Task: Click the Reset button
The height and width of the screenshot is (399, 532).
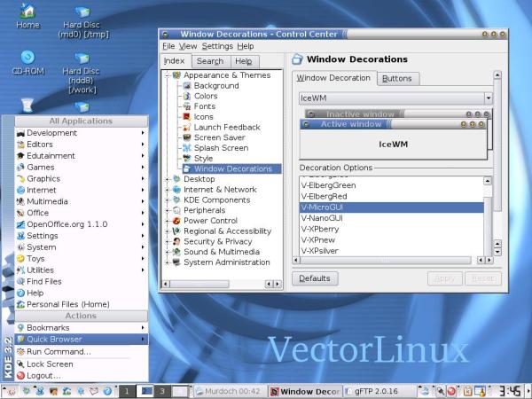Action: (483, 278)
